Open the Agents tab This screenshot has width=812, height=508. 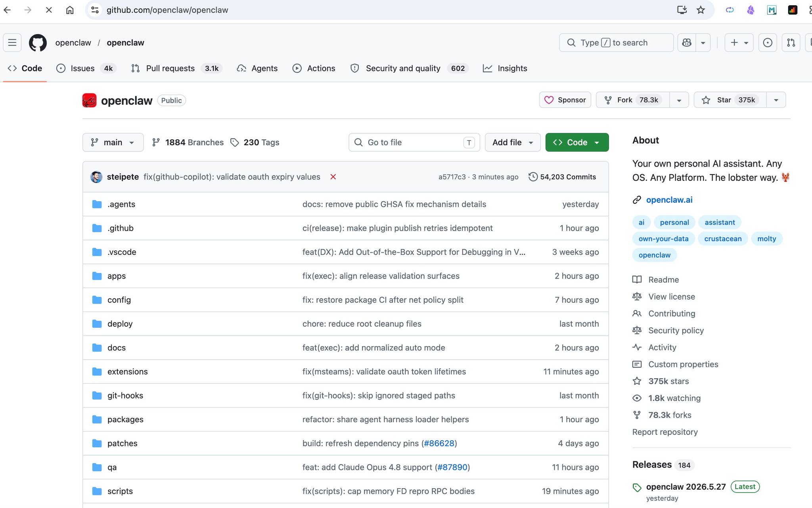(257, 68)
